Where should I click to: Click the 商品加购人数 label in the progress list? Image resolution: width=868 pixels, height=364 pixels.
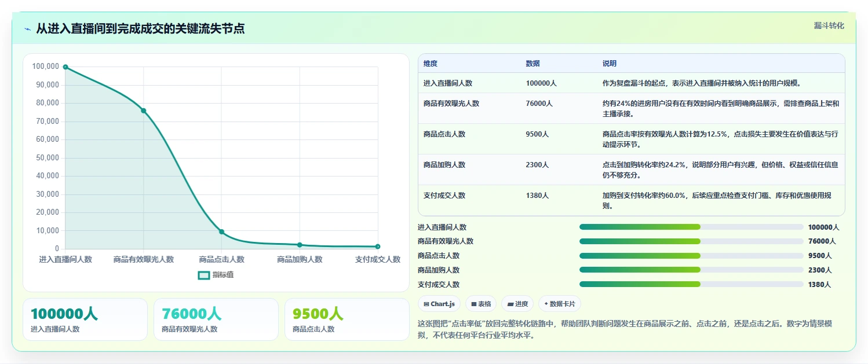pyautogui.click(x=439, y=270)
